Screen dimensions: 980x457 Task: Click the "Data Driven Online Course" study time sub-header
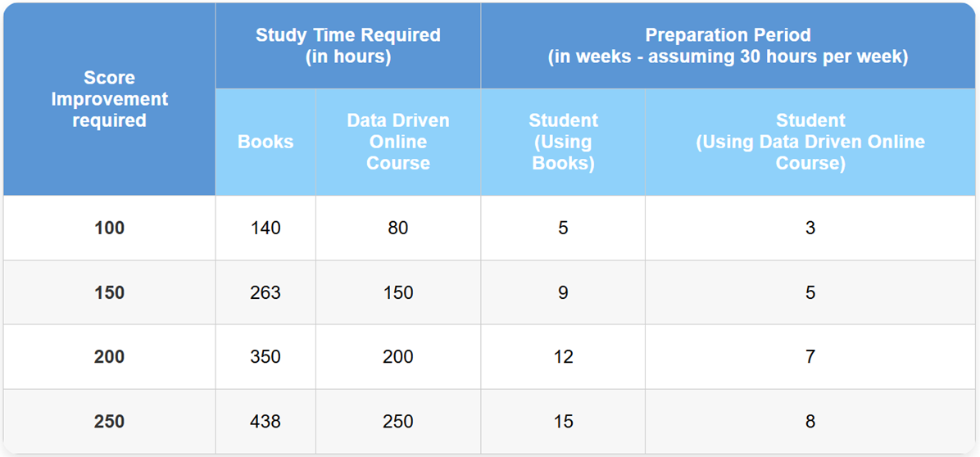[x=398, y=142]
